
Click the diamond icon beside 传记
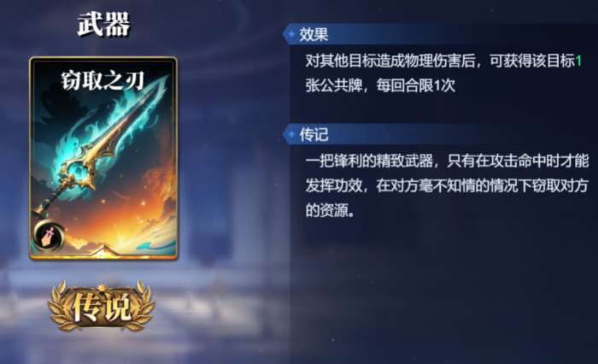tap(291, 134)
